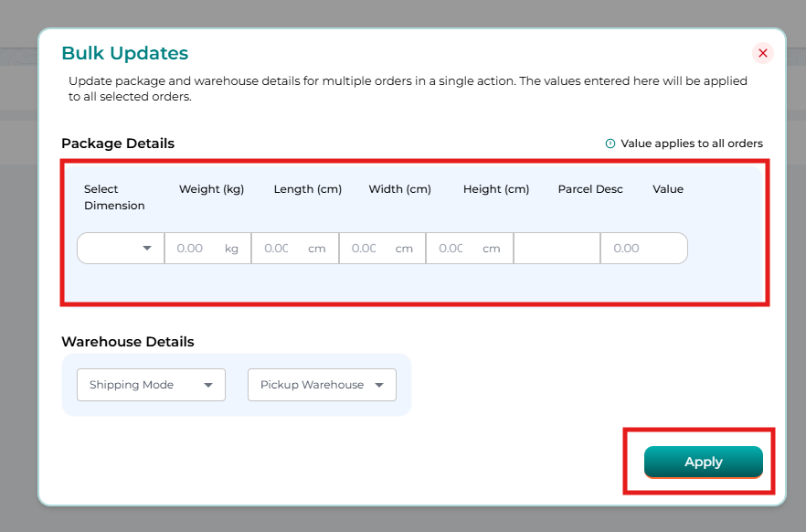Image resolution: width=806 pixels, height=532 pixels.
Task: Focus the Height input field
Action: pos(451,249)
